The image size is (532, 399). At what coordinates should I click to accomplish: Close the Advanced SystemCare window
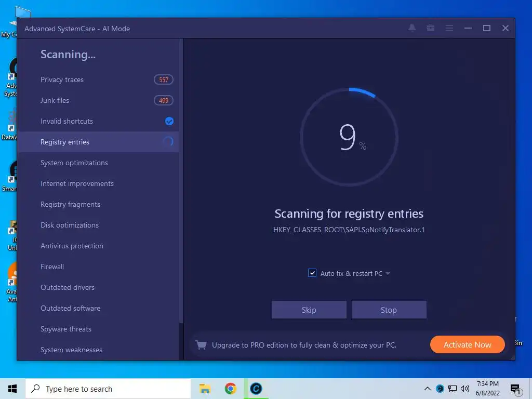505,28
